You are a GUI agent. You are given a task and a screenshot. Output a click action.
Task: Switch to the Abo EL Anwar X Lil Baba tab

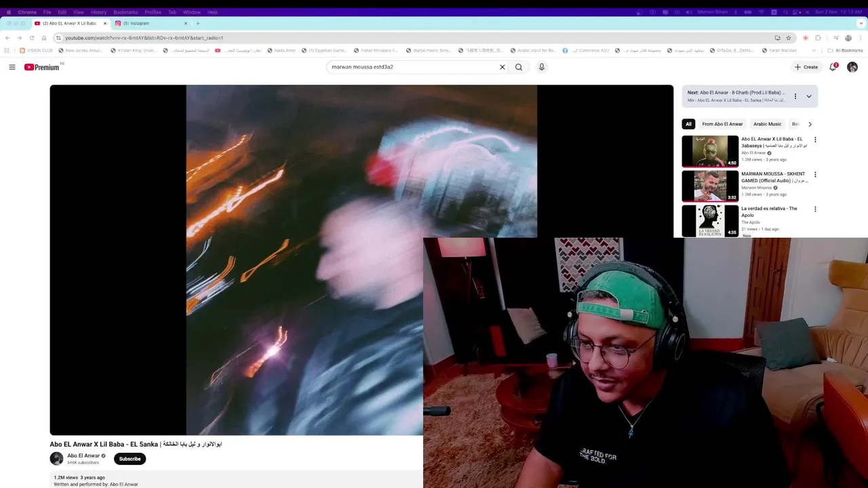coord(71,23)
